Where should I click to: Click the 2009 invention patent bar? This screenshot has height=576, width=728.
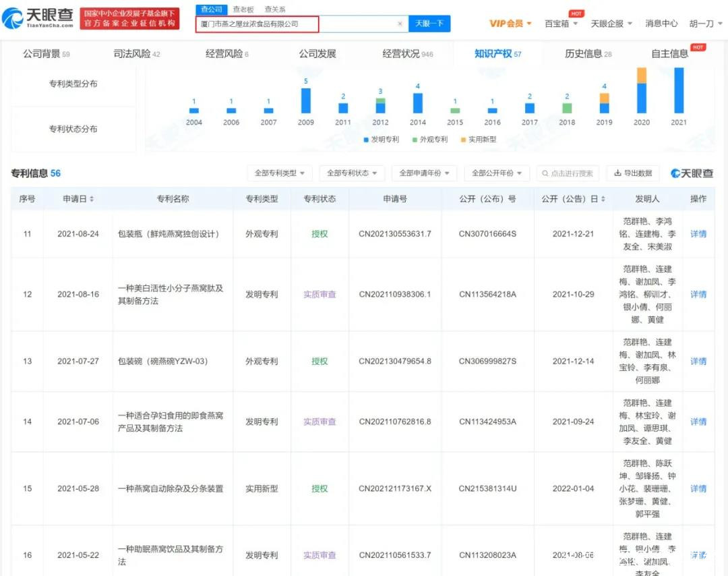click(x=305, y=100)
